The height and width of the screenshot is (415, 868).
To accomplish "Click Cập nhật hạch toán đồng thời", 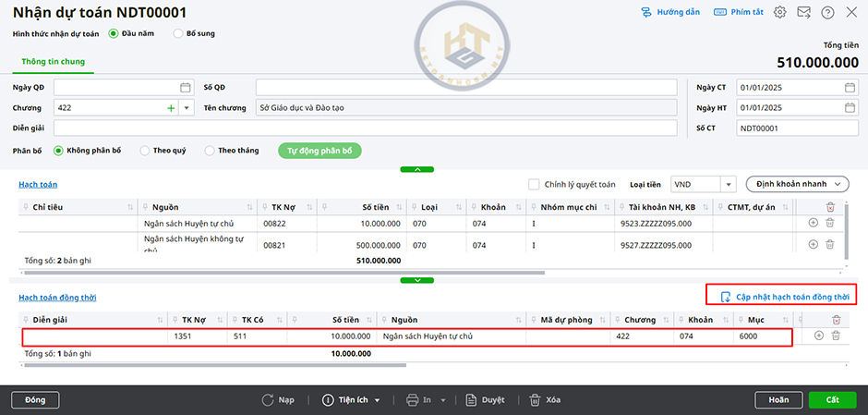I will [784, 297].
